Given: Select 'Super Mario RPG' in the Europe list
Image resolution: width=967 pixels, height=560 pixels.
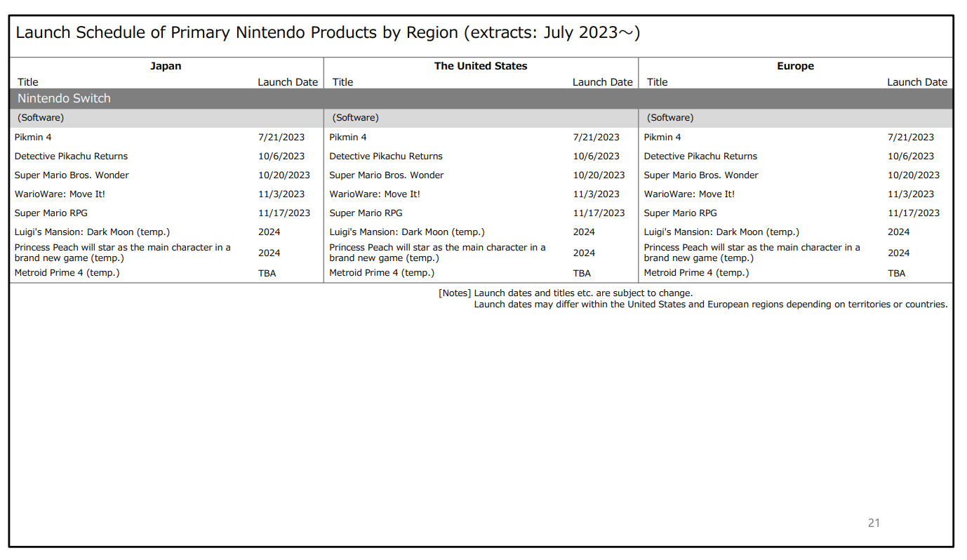Looking at the screenshot, I should coord(681,213).
